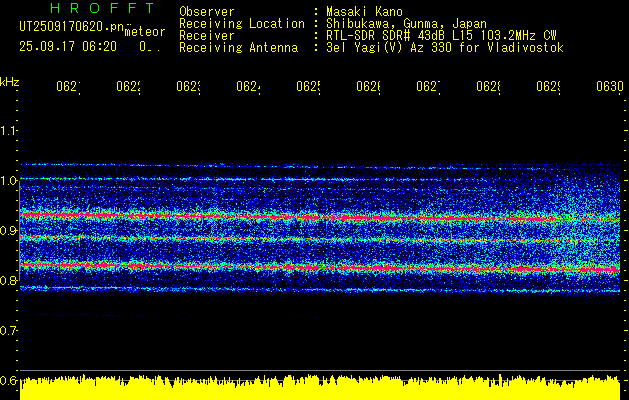Image resolution: width=629 pixels, height=400 pixels.
Task: Click the kHz axis unit label
Action: (x=10, y=82)
